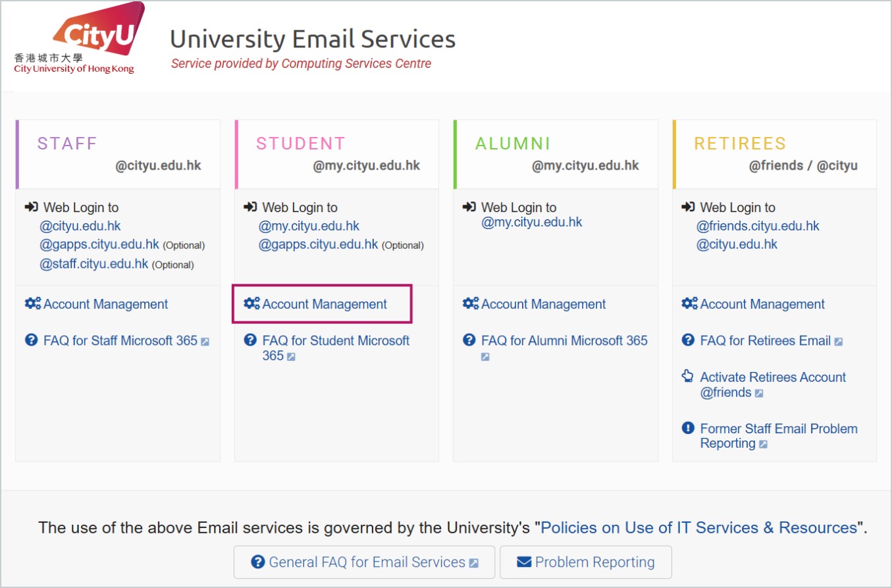Image resolution: width=892 pixels, height=588 pixels.
Task: Open Student Account Management link
Action: click(x=325, y=304)
